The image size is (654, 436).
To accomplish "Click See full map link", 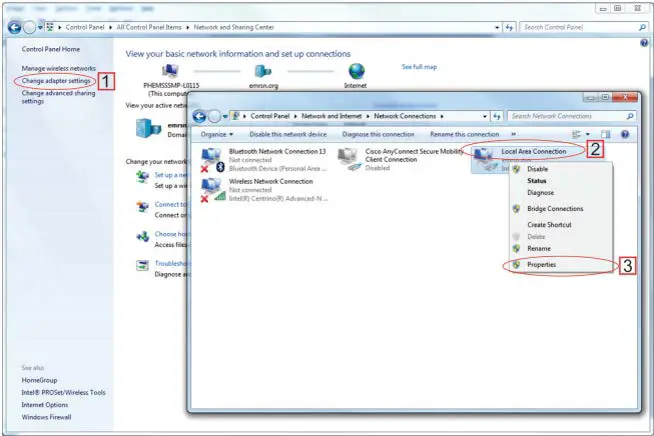I will pyautogui.click(x=419, y=67).
